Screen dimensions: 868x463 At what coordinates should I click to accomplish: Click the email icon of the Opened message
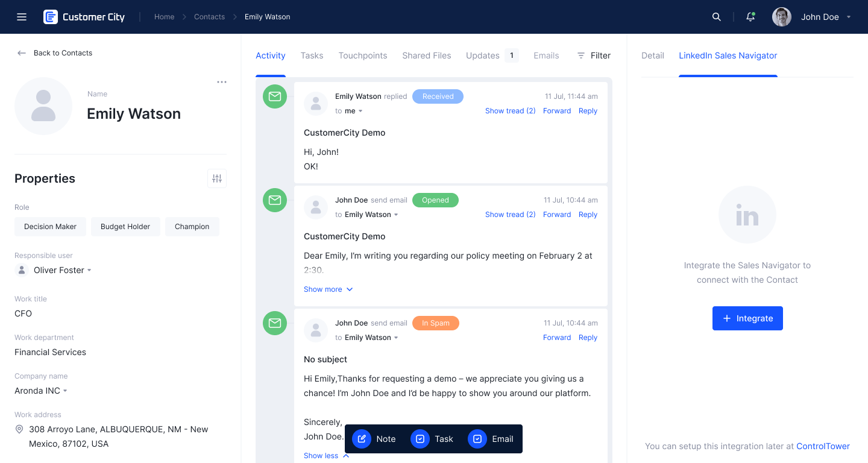(275, 200)
